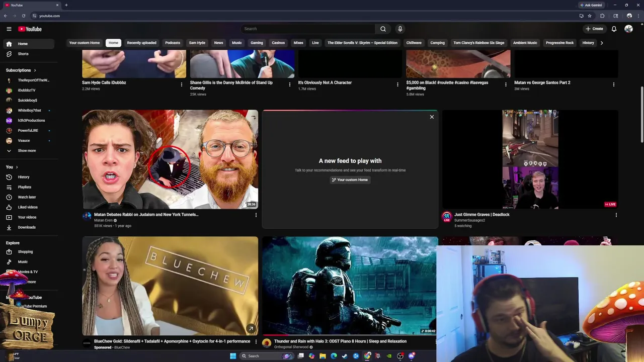Open options for Sam Hyde Calls iDubbbz
Viewport: 644px width, 362px height.
tap(182, 84)
